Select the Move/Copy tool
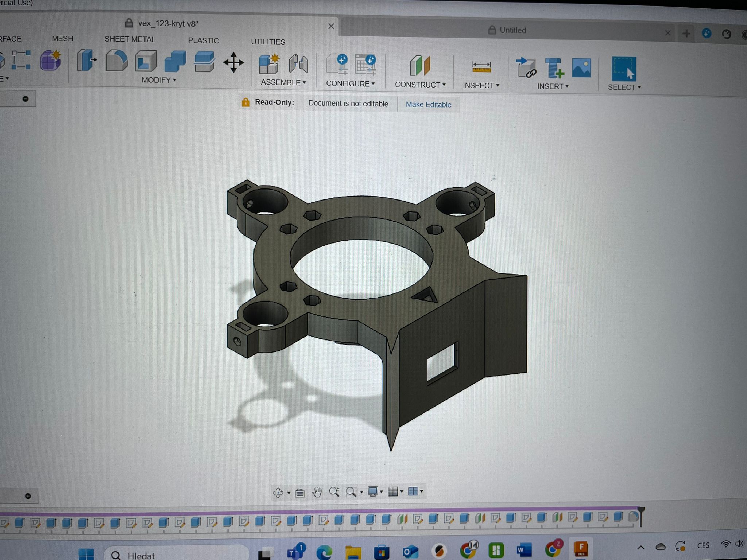Viewport: 747px width, 560px height. point(233,62)
